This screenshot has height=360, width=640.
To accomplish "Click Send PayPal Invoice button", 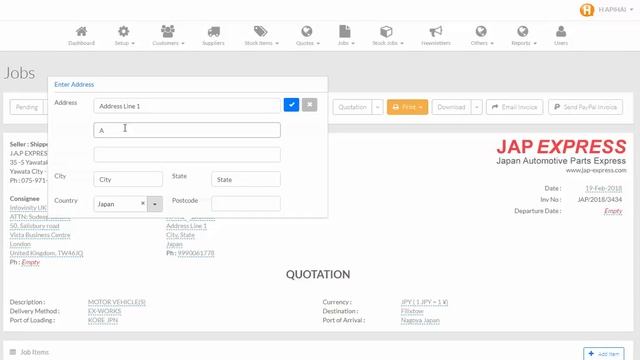I will click(x=586, y=107).
